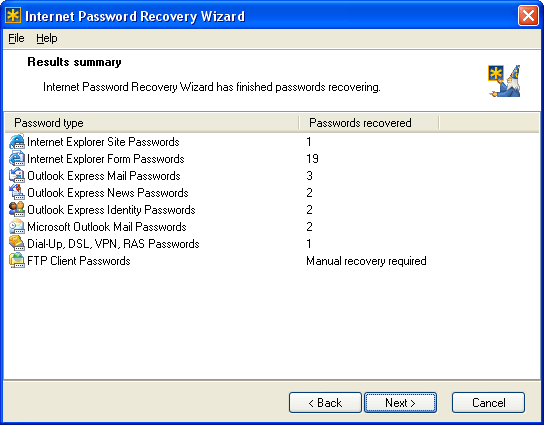The height and width of the screenshot is (425, 544).
Task: Select the Outlook Express Mail Passwords icon
Action: pyautogui.click(x=17, y=176)
